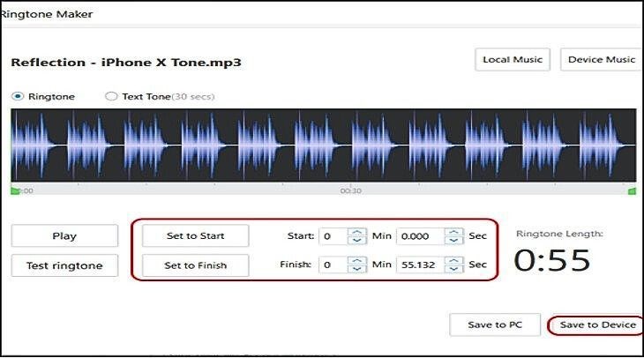
Task: Click the Test ringtone button
Action: 64,265
